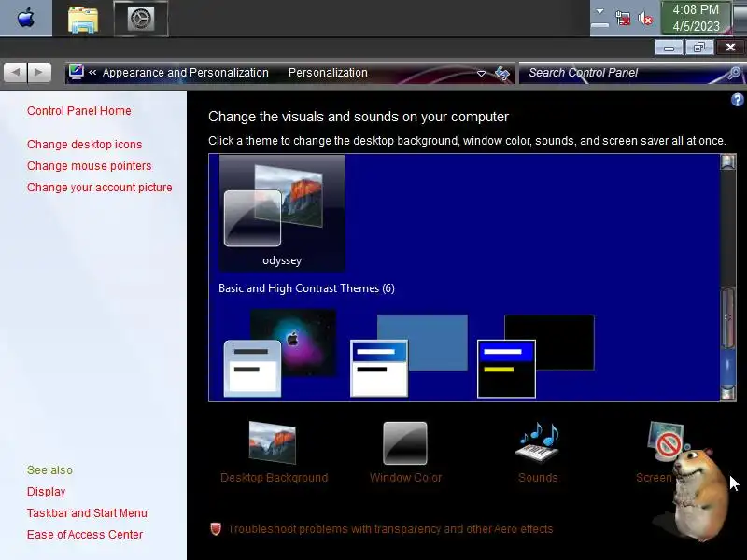This screenshot has height=560, width=747.
Task: Click the shield icon beside Troubleshoot link
Action: [216, 529]
